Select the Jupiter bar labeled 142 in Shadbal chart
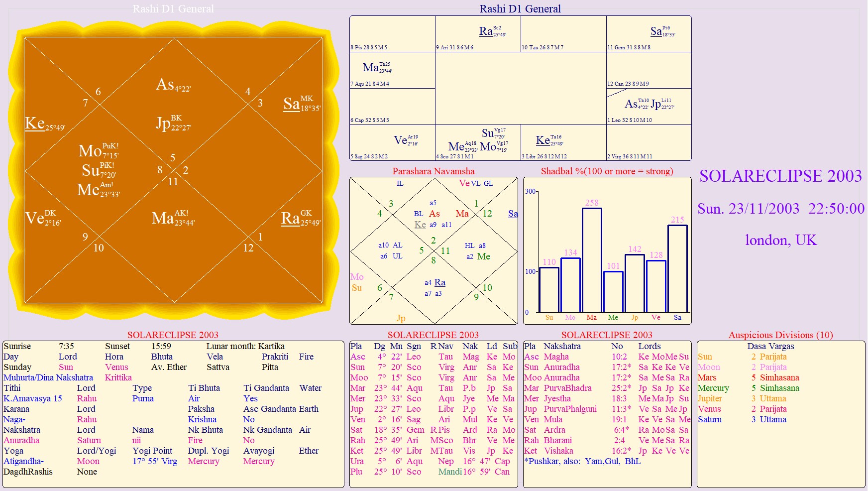Viewport: 868px width, 491px height. [635, 283]
